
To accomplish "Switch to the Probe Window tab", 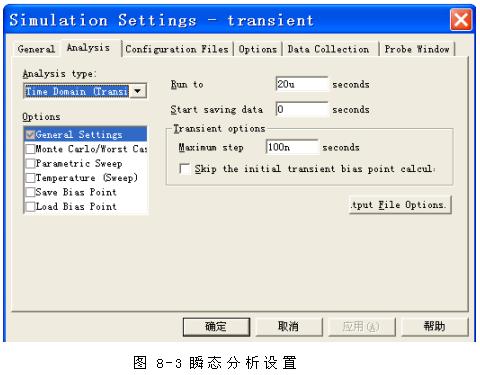I will [417, 49].
